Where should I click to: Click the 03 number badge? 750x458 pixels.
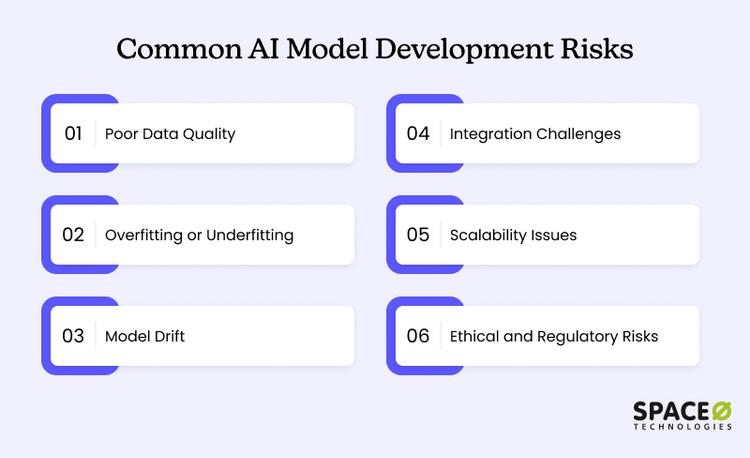(x=73, y=336)
